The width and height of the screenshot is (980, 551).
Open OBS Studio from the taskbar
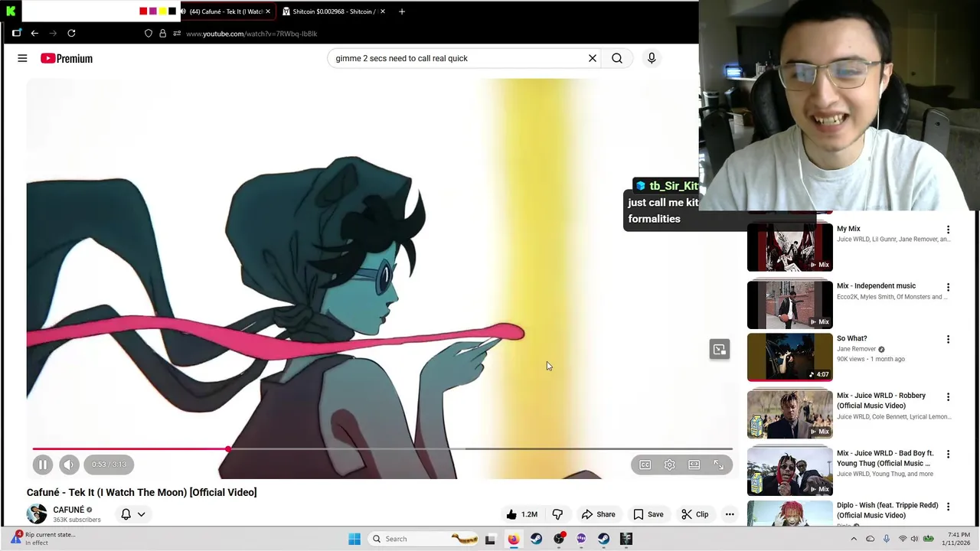click(x=559, y=539)
